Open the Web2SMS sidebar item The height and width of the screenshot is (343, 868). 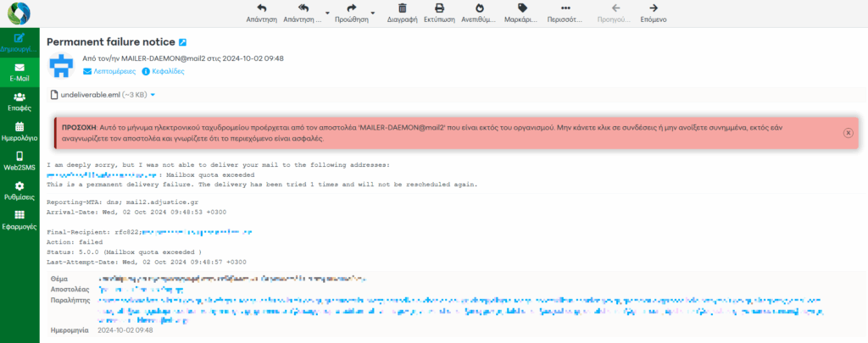[19, 161]
